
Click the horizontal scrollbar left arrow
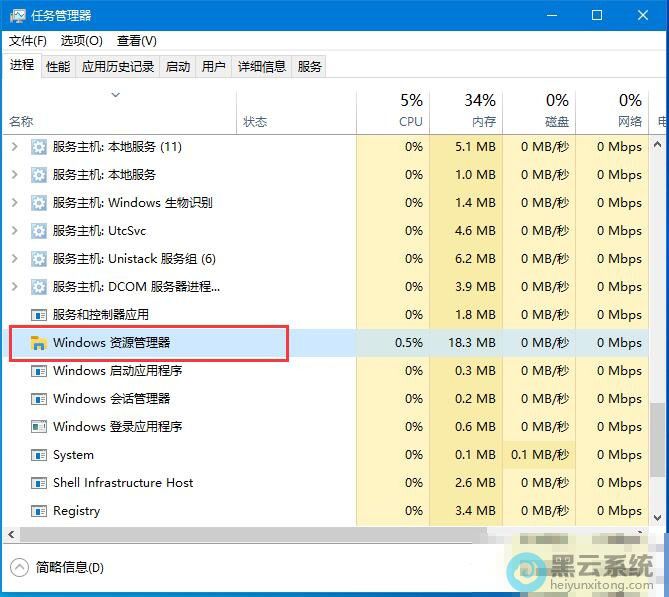12,534
